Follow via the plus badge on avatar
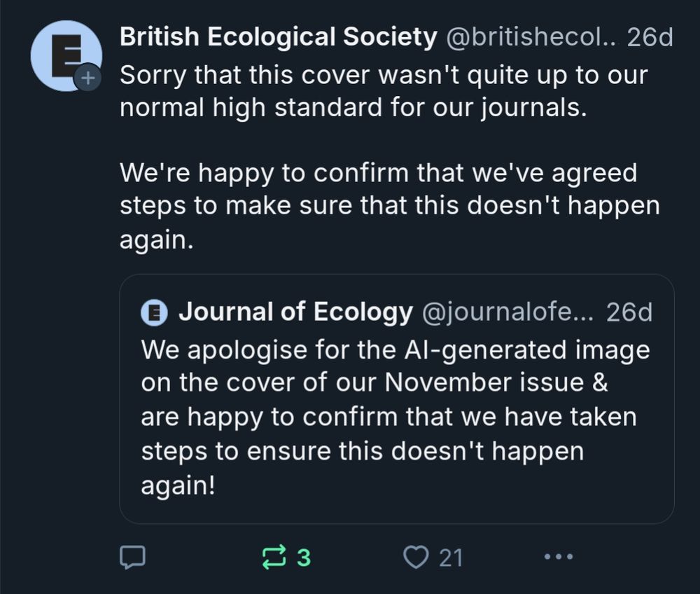The height and width of the screenshot is (594, 700). click(87, 79)
